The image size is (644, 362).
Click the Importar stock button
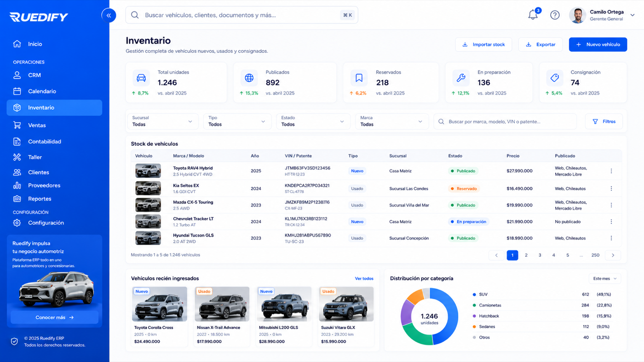(483, 45)
